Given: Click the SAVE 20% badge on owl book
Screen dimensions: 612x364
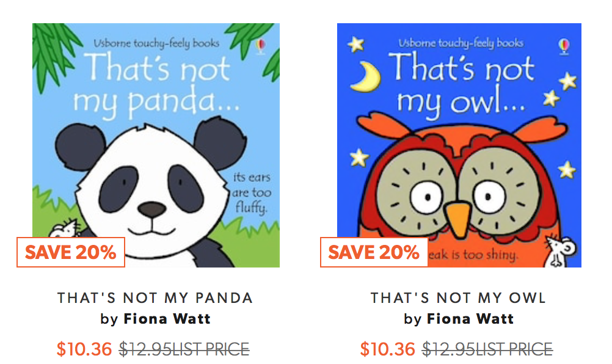Looking at the screenshot, I should tap(374, 252).
